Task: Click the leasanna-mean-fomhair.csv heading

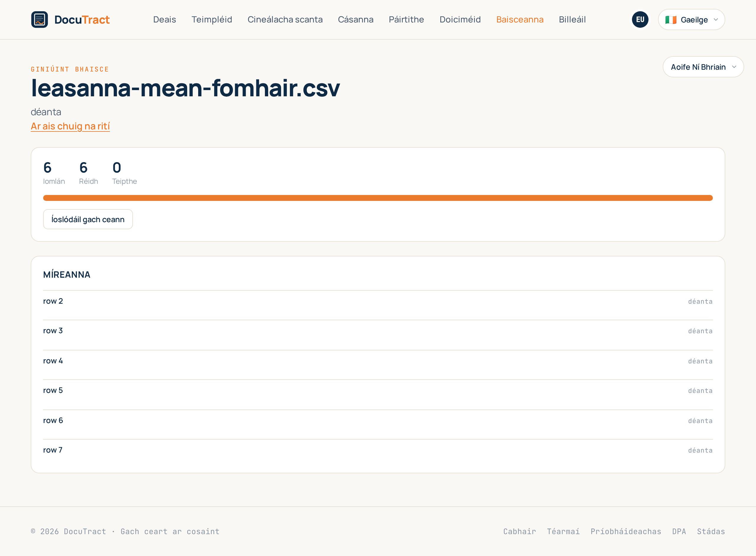Action: click(185, 88)
